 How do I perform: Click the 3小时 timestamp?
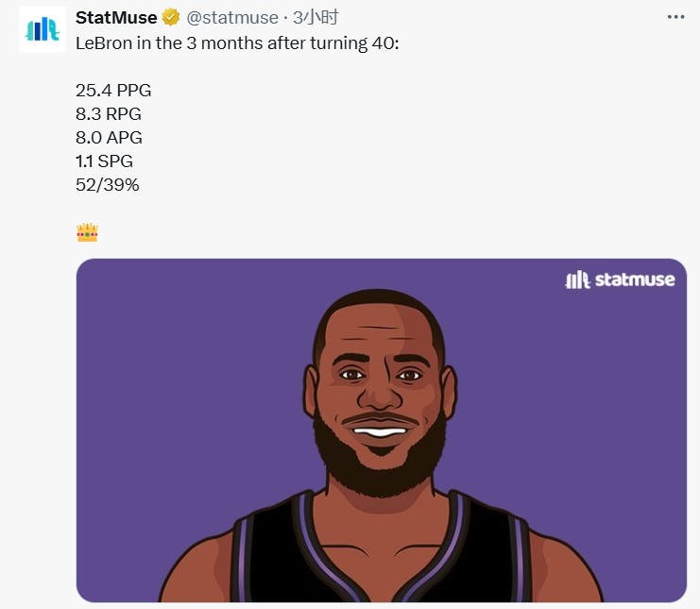coord(316,18)
